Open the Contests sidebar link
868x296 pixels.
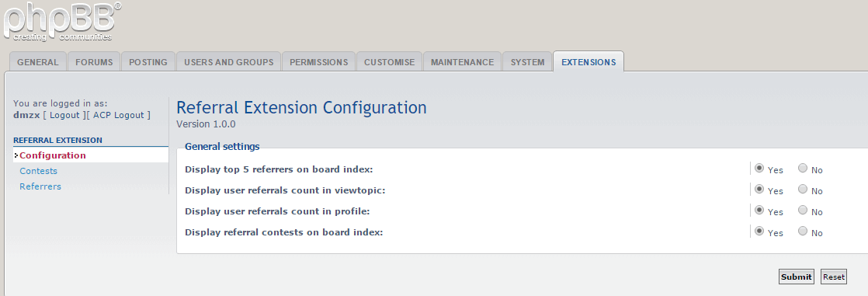pos(38,171)
